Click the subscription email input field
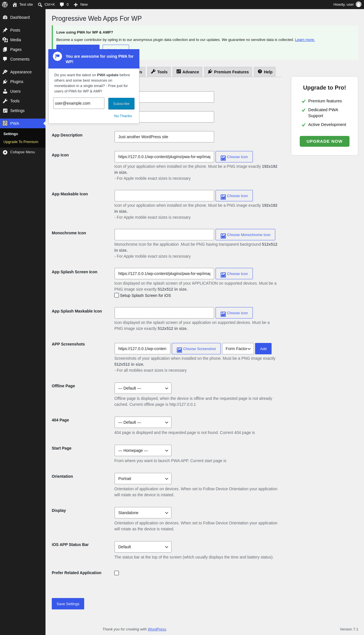The image size is (364, 635). click(x=79, y=103)
